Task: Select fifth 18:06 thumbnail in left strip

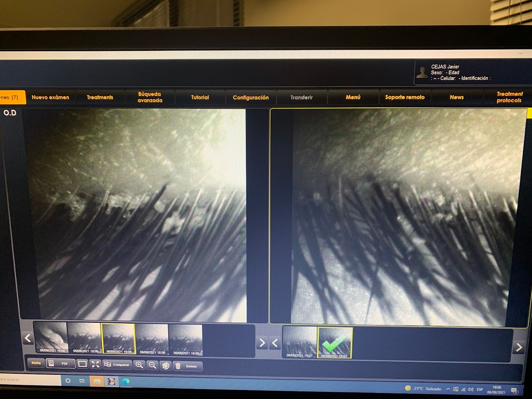Action: tap(186, 340)
